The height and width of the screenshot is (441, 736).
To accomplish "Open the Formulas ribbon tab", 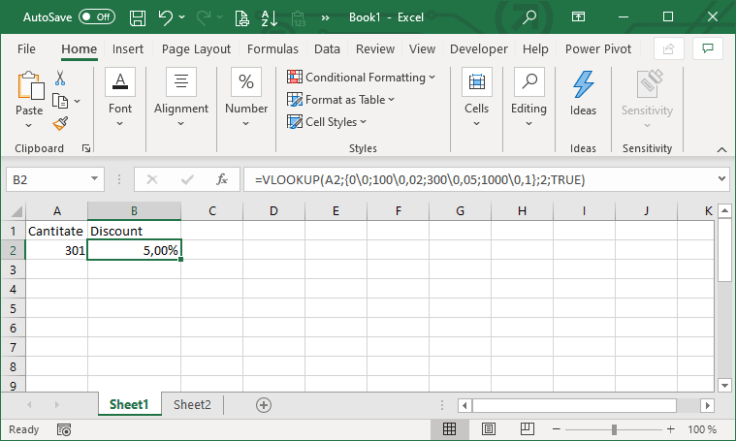I will coord(272,49).
